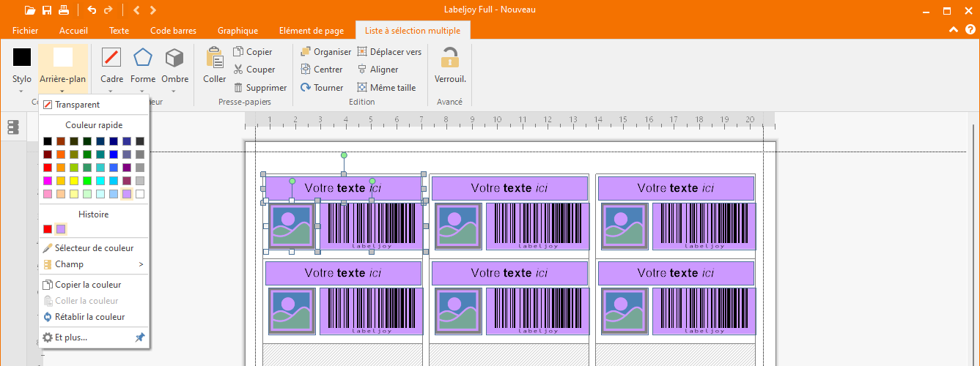Collapse the ribbon with the chevron
Viewport: 980px width, 366px height.
coord(954,30)
